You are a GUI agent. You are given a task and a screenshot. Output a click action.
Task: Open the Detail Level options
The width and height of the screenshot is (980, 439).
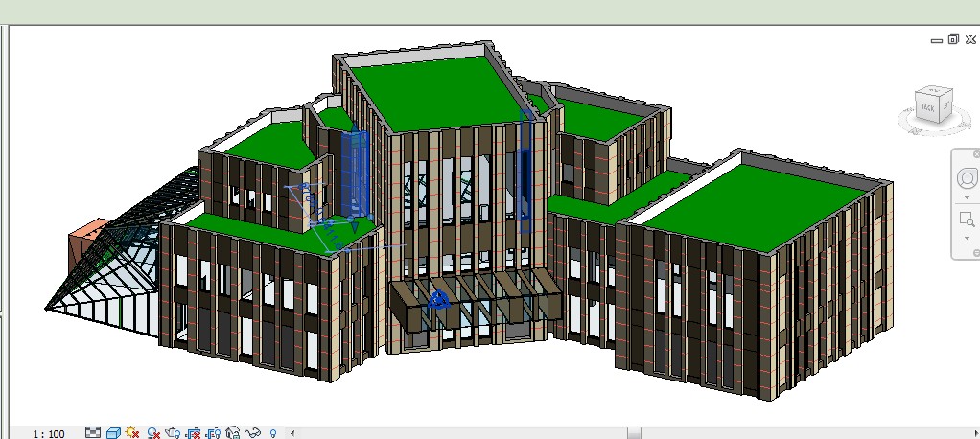click(92, 432)
